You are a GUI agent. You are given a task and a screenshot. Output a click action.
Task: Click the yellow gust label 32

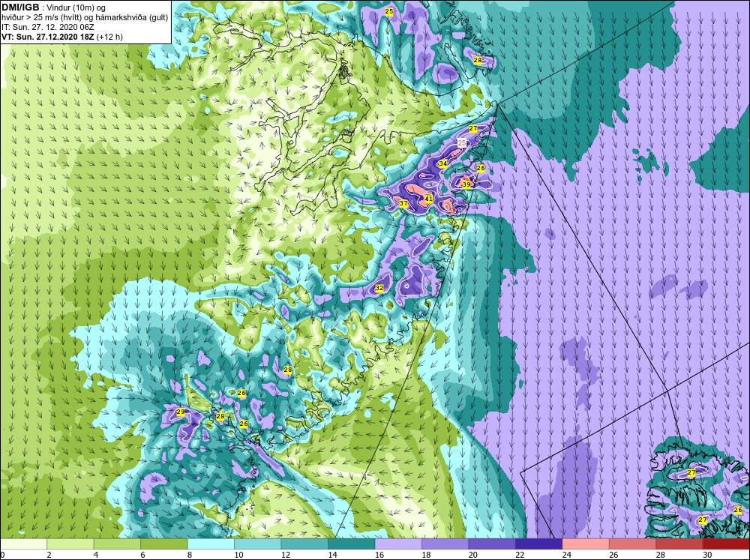click(x=379, y=288)
